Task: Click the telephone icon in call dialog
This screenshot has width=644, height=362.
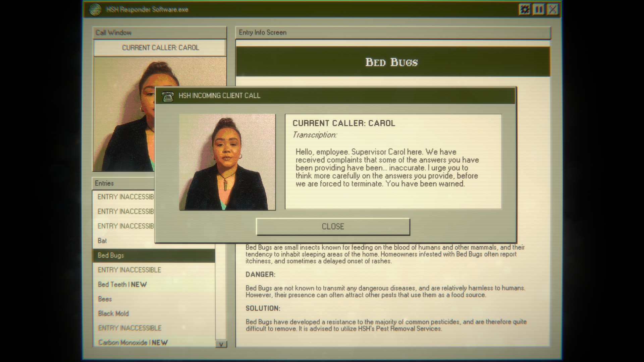Action: point(168,96)
